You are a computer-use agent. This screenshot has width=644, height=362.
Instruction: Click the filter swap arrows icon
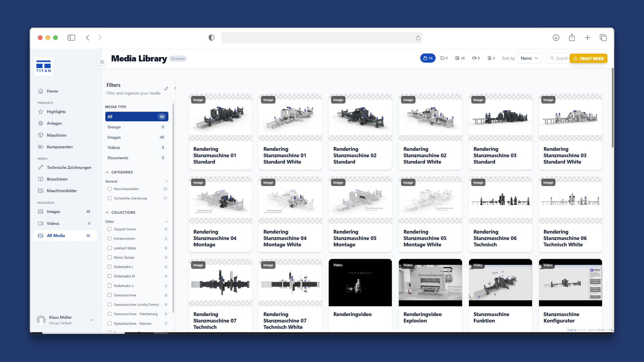point(166,88)
